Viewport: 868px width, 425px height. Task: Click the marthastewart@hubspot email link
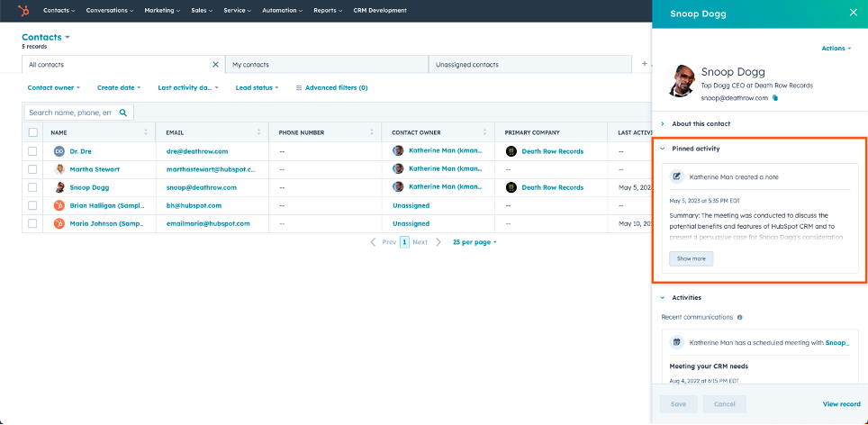211,169
